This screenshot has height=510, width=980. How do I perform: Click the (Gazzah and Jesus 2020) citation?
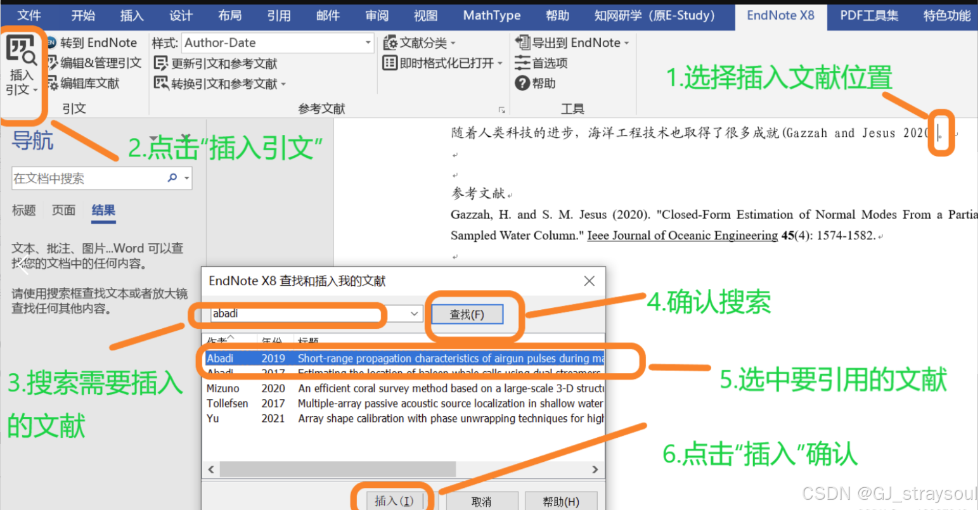coord(859,133)
